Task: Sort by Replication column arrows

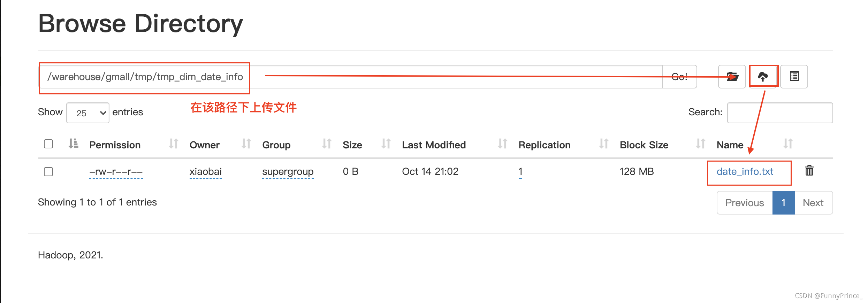Action: coord(604,144)
